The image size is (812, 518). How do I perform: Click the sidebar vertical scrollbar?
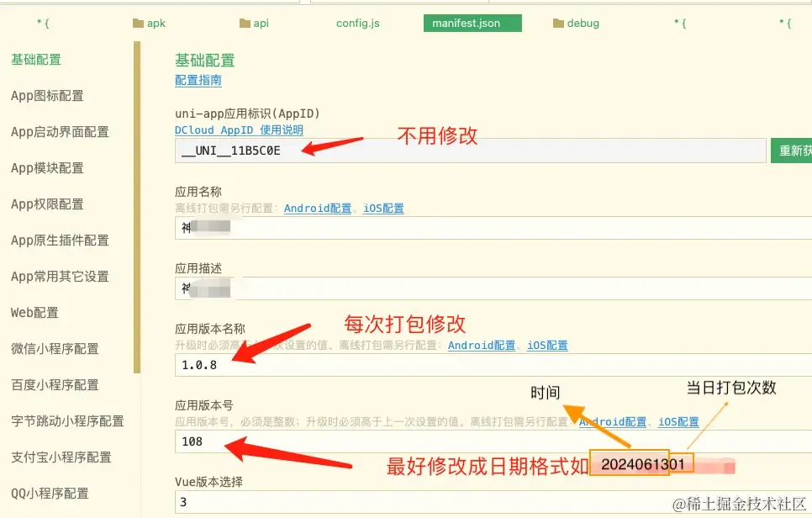point(137,207)
